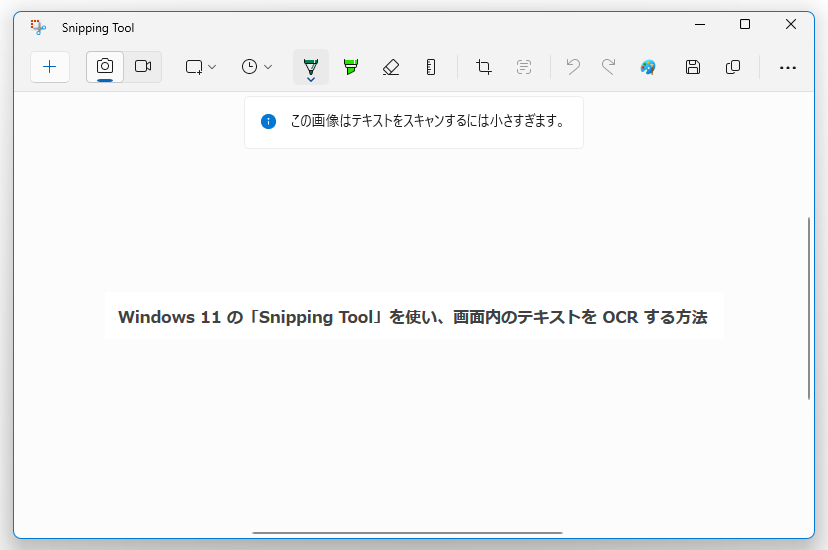Activate the image crop tool
The image size is (828, 550).
[x=484, y=67]
